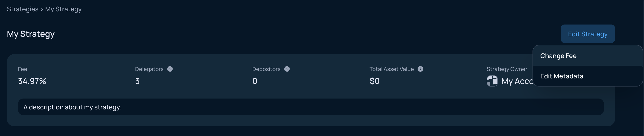Click the Total Asset Value label
Image resolution: width=644 pixels, height=136 pixels.
tap(392, 69)
